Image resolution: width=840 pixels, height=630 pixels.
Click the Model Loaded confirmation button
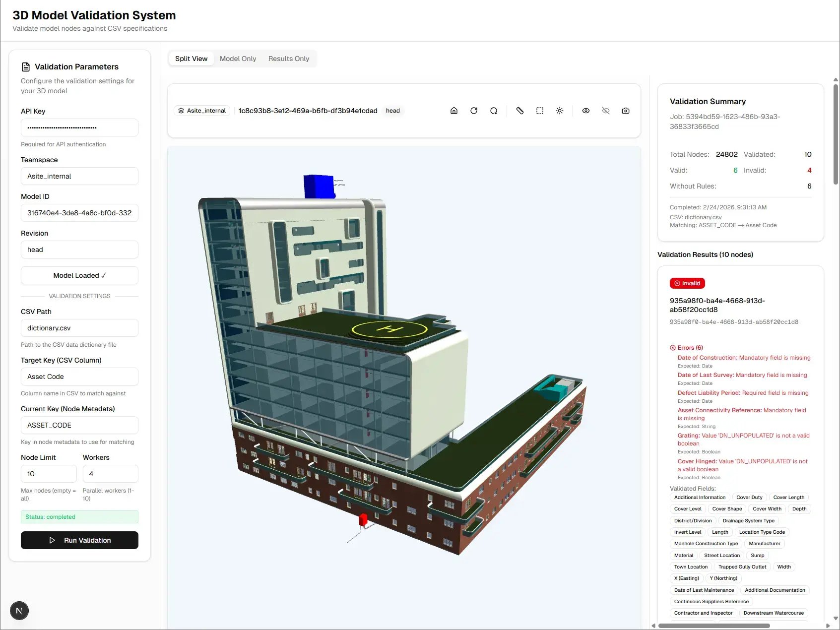click(79, 275)
